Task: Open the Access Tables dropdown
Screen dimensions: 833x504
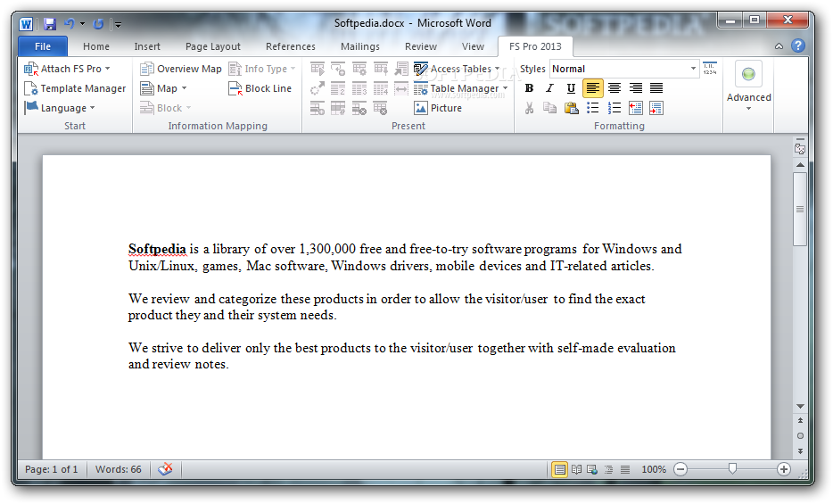Action: (x=498, y=69)
